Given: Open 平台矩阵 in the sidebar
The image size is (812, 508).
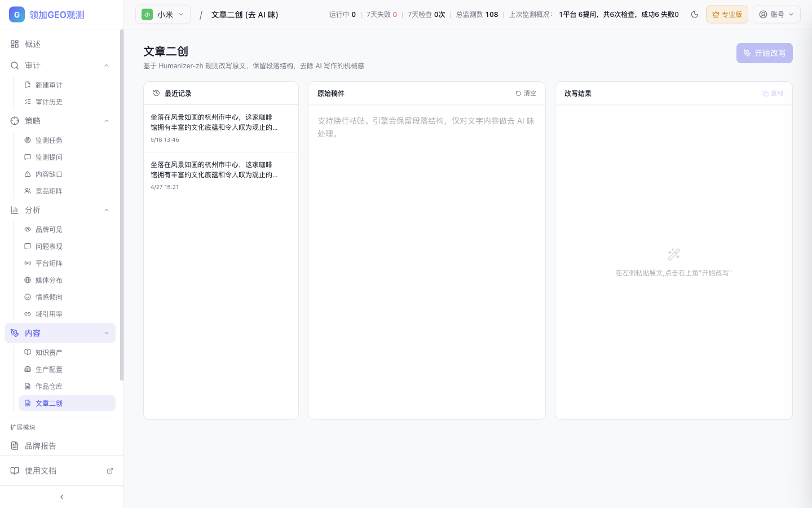Looking at the screenshot, I should 67,263.
